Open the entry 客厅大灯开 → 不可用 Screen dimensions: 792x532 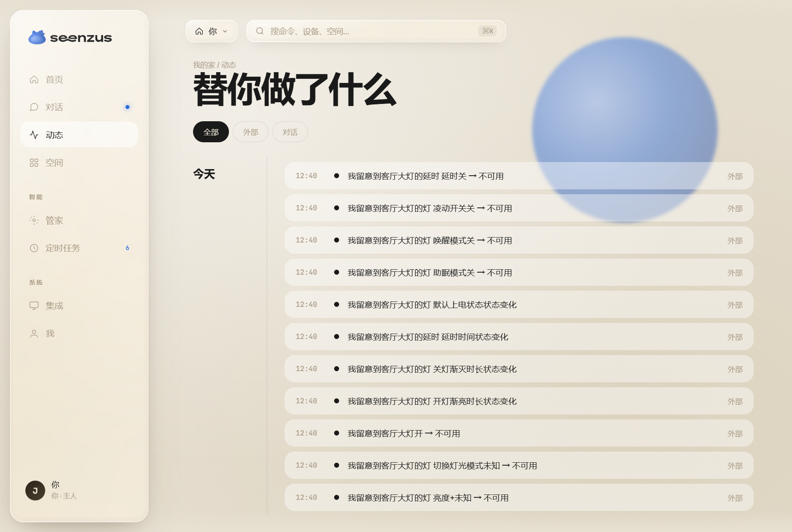(519, 433)
